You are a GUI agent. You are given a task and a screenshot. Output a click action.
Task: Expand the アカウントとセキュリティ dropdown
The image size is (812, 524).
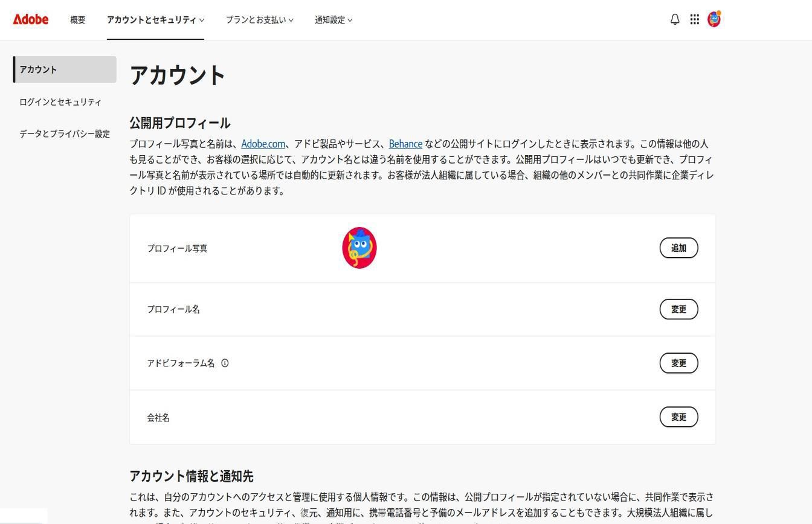[x=155, y=19]
